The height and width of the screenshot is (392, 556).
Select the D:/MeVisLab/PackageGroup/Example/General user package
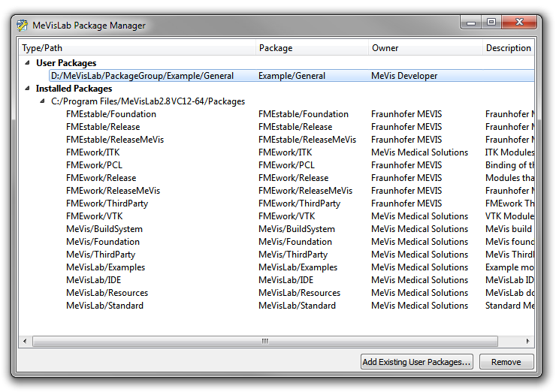[142, 76]
